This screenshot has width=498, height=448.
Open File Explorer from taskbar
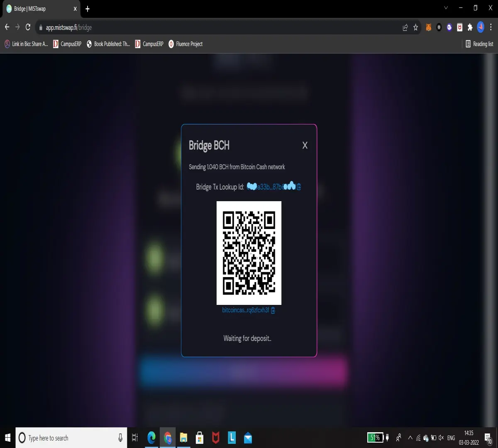[183, 438]
